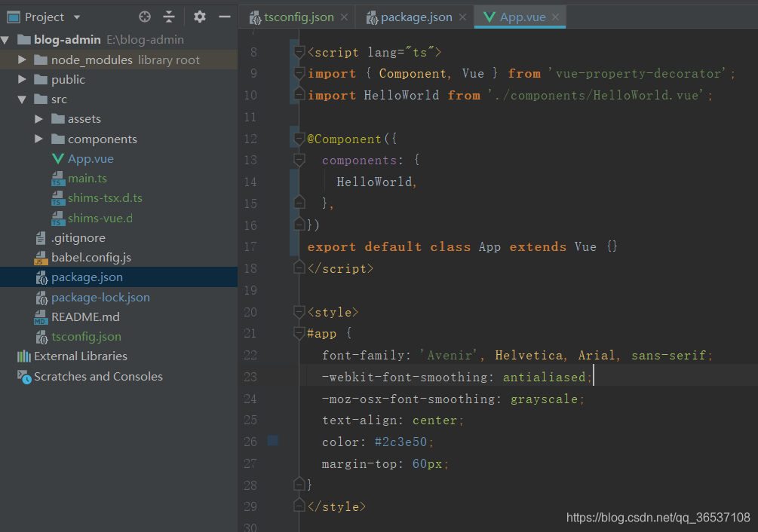Select README.md file
Image resolution: width=758 pixels, height=532 pixels.
85,317
